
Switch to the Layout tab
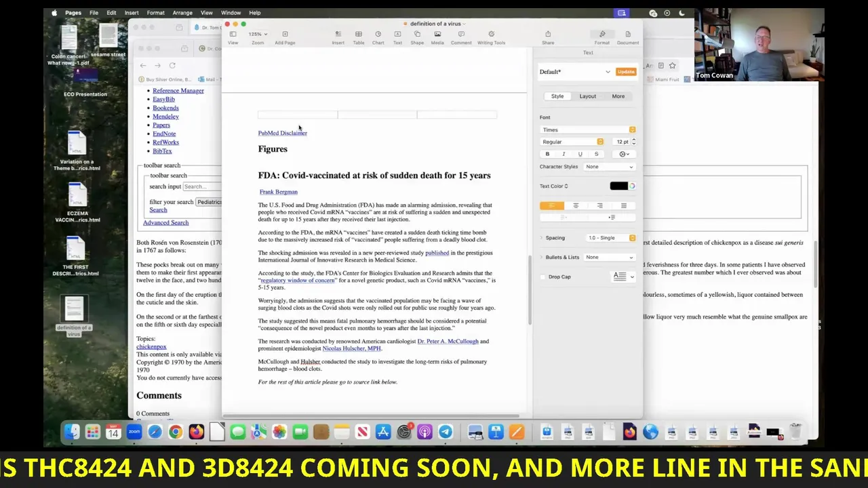pyautogui.click(x=588, y=96)
